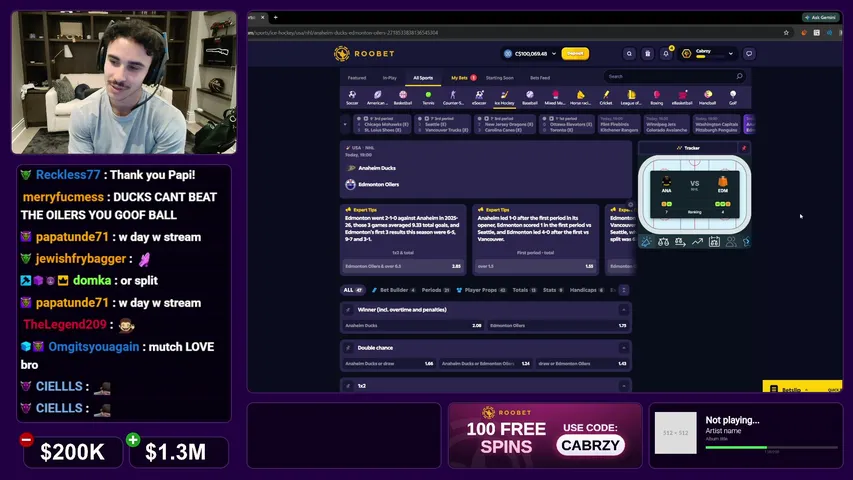Open the balance currency dropdown
The width and height of the screenshot is (853, 480).
coord(554,53)
